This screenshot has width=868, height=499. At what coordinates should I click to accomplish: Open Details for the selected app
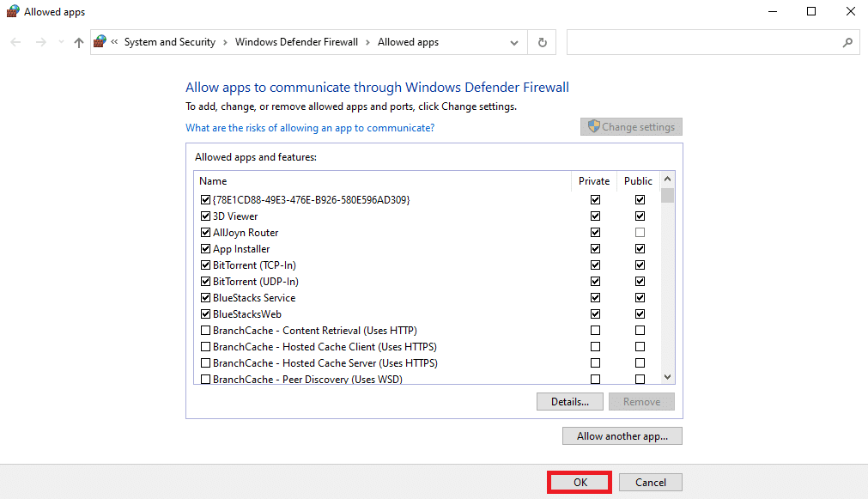click(569, 402)
